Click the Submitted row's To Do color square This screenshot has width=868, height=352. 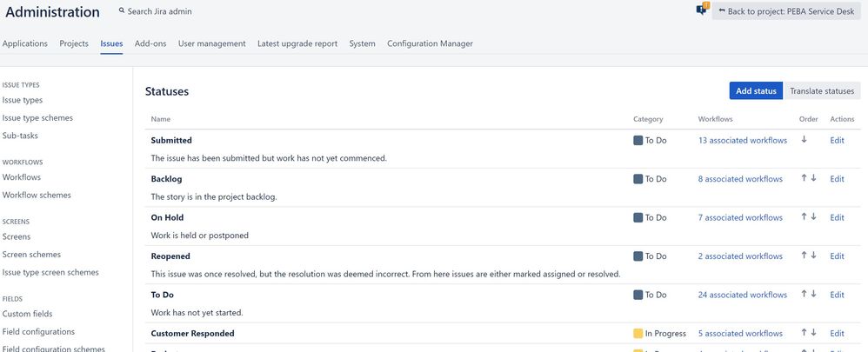638,141
